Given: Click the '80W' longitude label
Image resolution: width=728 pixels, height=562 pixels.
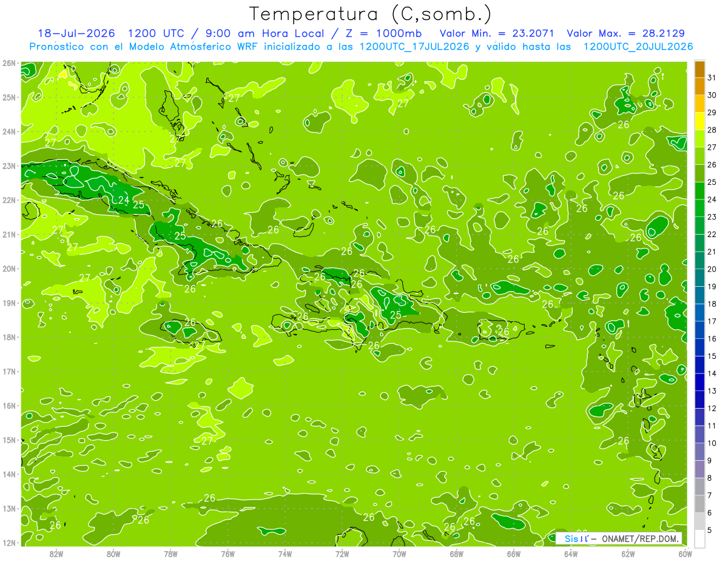Looking at the screenshot, I should (x=113, y=553).
